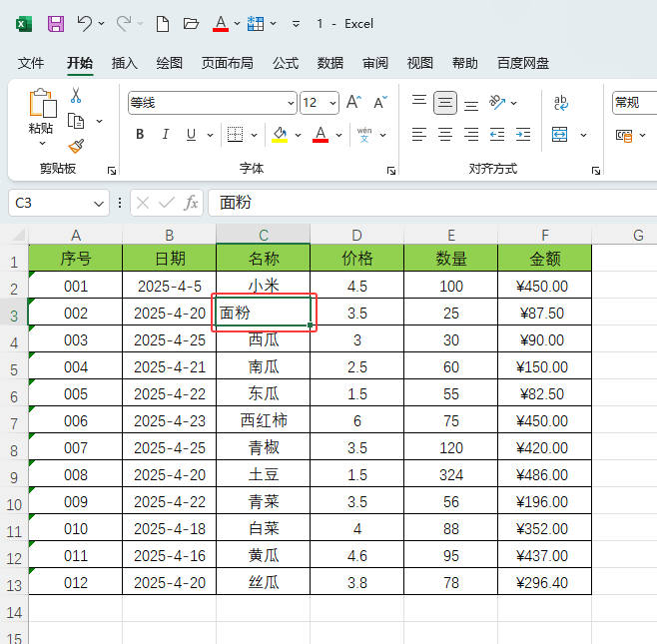Increase font size with larger A
The height and width of the screenshot is (644, 657).
pyautogui.click(x=354, y=102)
